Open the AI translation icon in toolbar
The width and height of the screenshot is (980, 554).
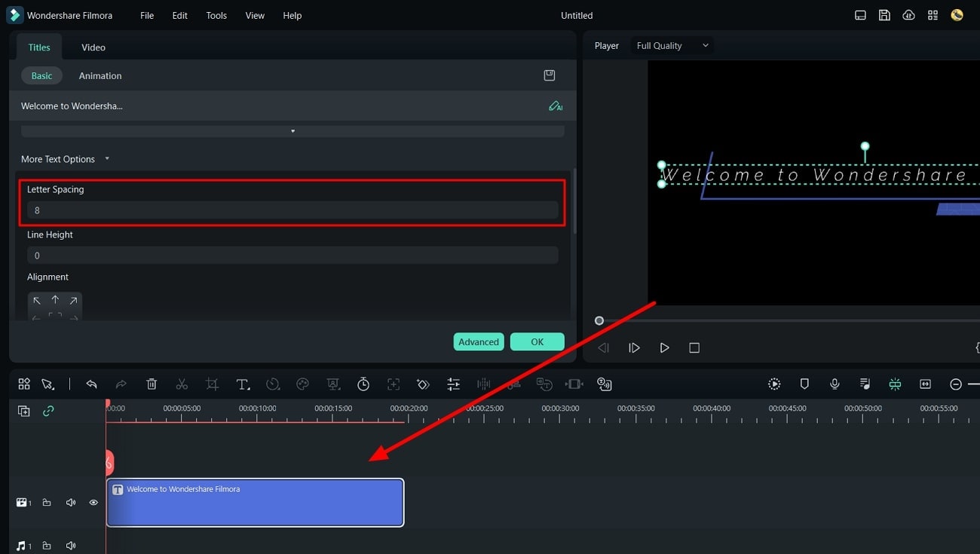(604, 384)
